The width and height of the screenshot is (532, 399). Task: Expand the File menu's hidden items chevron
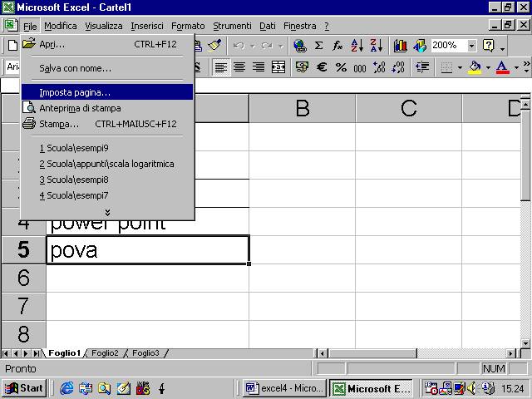coord(107,213)
